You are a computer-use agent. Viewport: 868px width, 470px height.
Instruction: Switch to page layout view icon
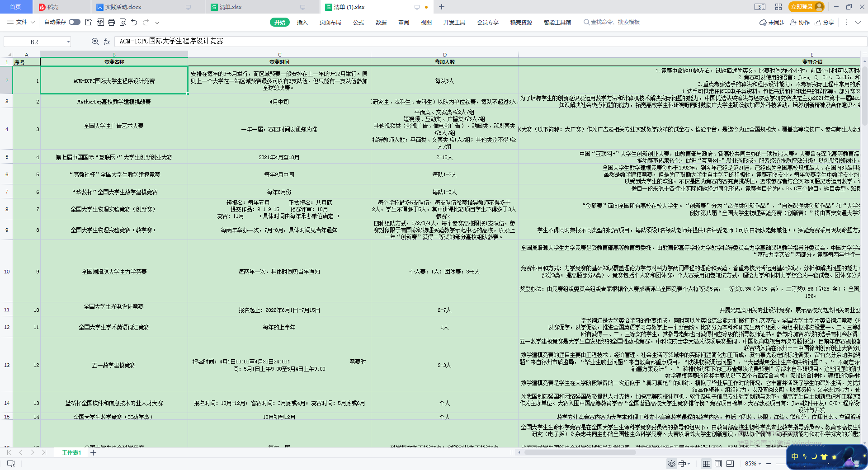point(718,464)
